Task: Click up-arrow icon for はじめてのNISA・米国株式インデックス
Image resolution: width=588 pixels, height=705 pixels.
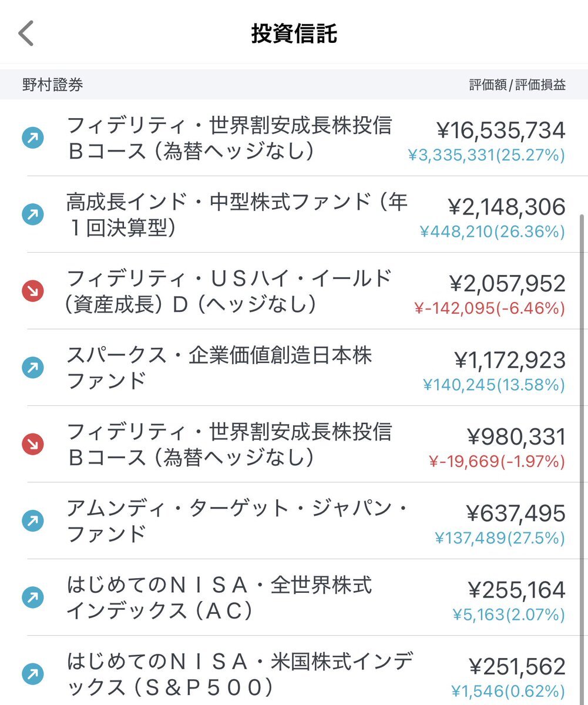Action: tap(33, 674)
